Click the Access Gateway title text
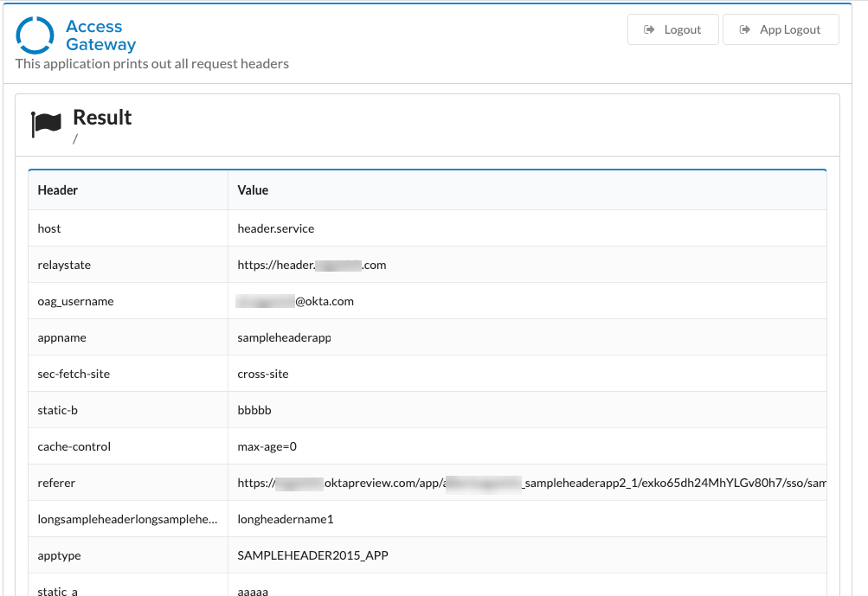This screenshot has width=868, height=596. click(x=100, y=35)
